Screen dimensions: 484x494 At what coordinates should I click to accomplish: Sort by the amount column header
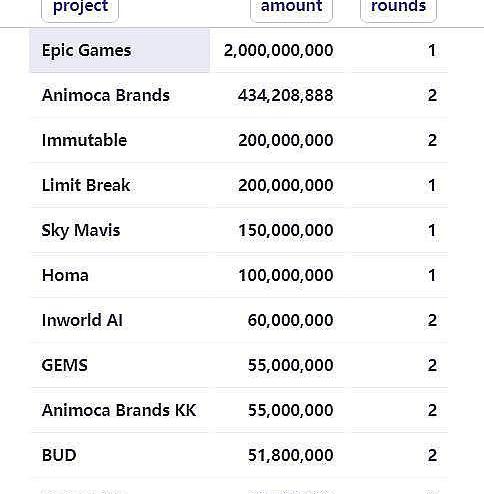(291, 8)
